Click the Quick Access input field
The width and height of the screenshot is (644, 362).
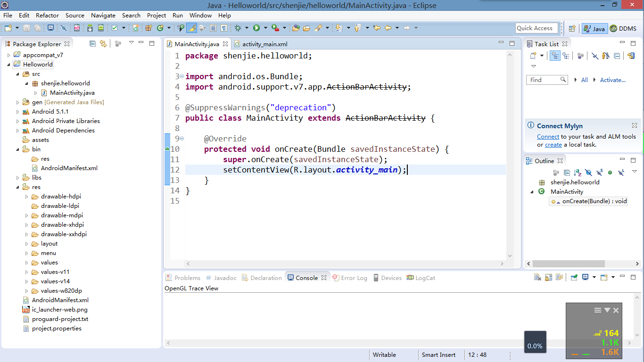537,28
